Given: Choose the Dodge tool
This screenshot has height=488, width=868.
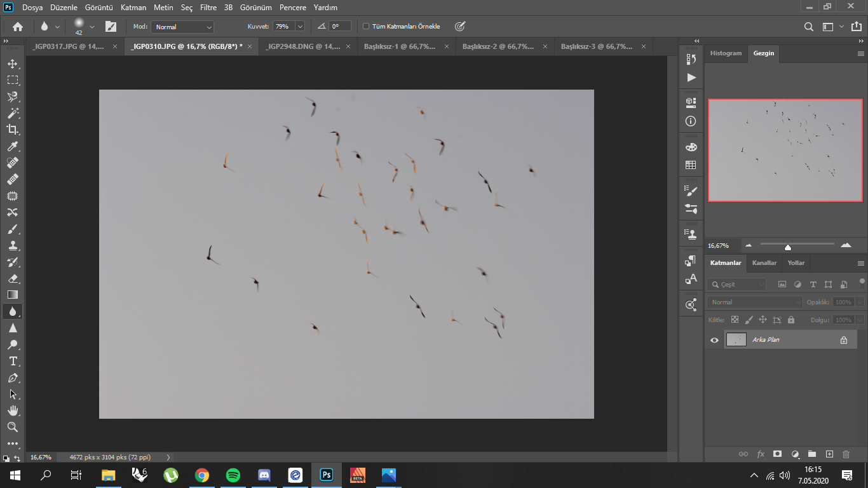Looking at the screenshot, I should pyautogui.click(x=12, y=344).
